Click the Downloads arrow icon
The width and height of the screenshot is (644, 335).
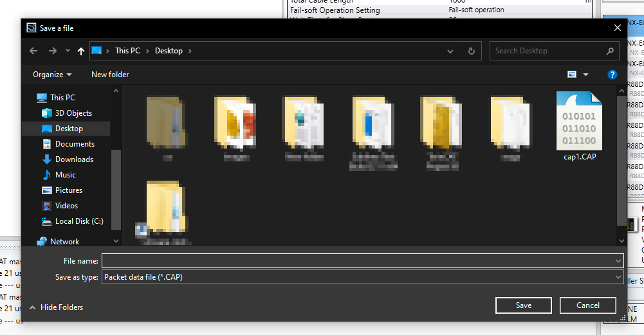pos(47,159)
